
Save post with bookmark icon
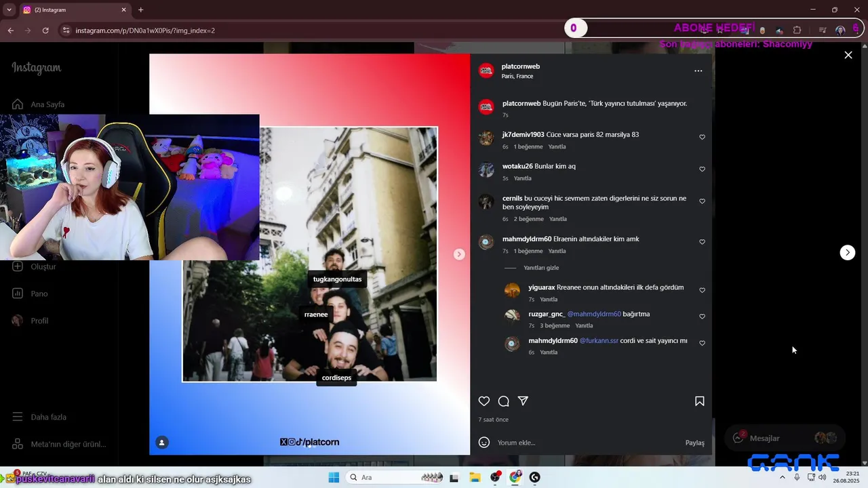(x=699, y=401)
